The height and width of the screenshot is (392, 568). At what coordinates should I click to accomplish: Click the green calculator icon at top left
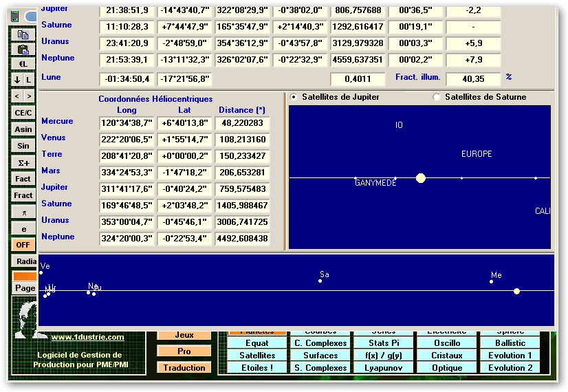tap(15, 17)
